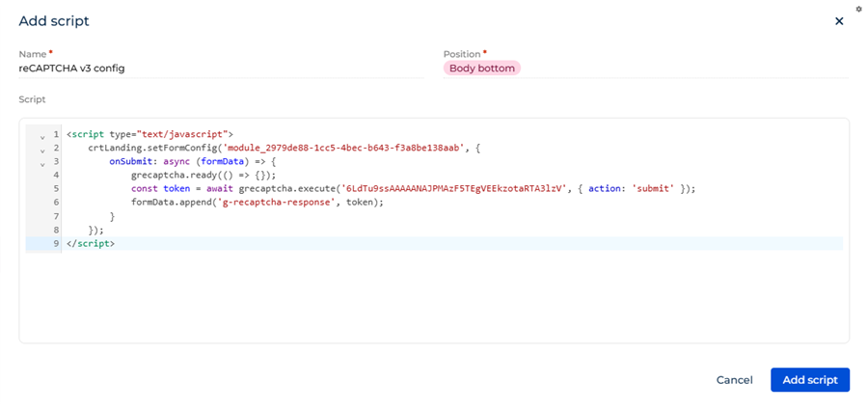Close the Add script dialog

tap(839, 21)
